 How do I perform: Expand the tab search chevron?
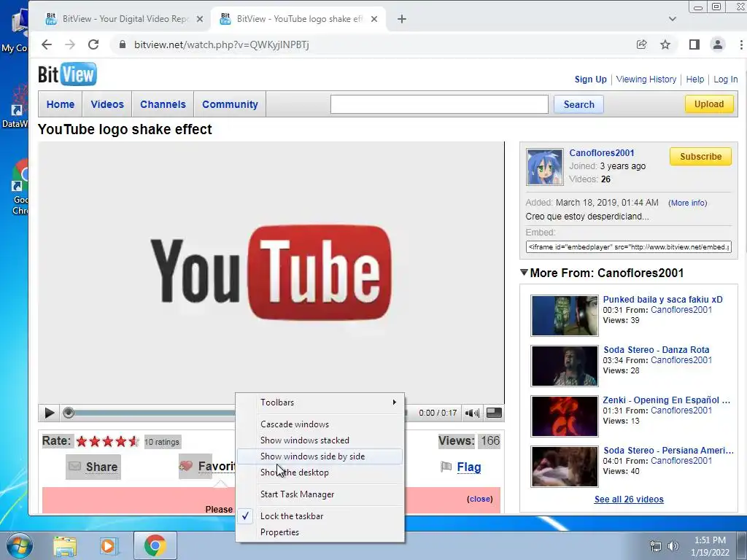coord(672,19)
